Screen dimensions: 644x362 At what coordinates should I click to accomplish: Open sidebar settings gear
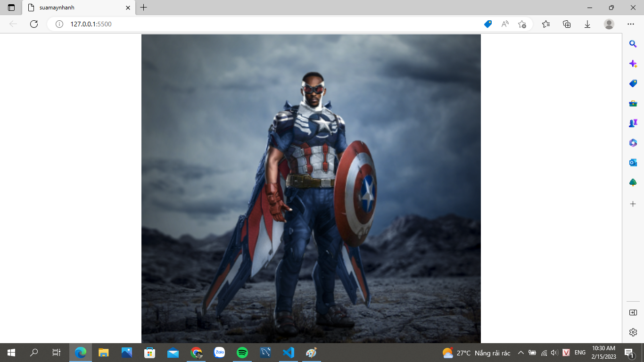(633, 332)
